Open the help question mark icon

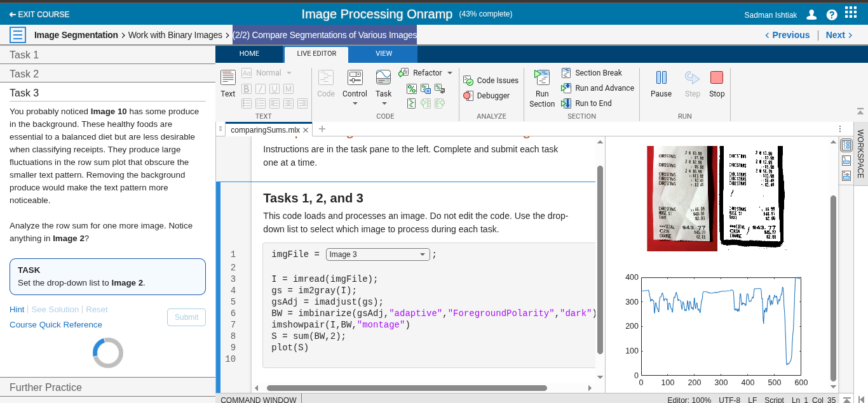(x=832, y=15)
